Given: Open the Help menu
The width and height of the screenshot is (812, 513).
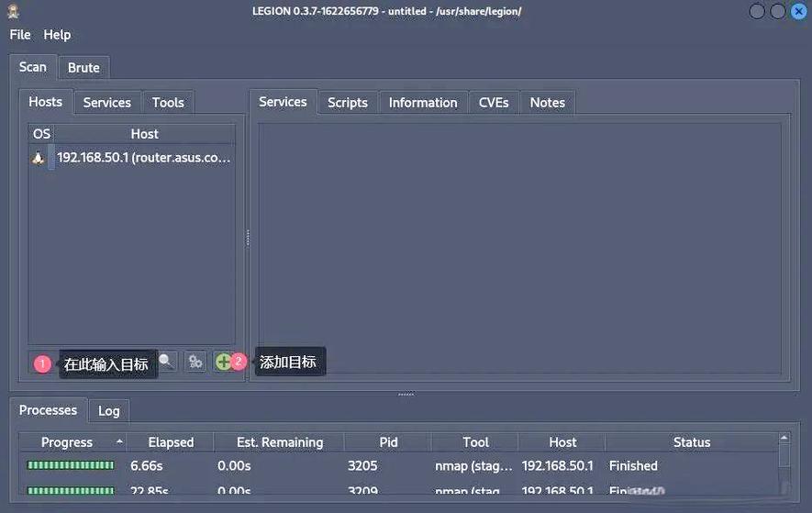Looking at the screenshot, I should pos(57,35).
